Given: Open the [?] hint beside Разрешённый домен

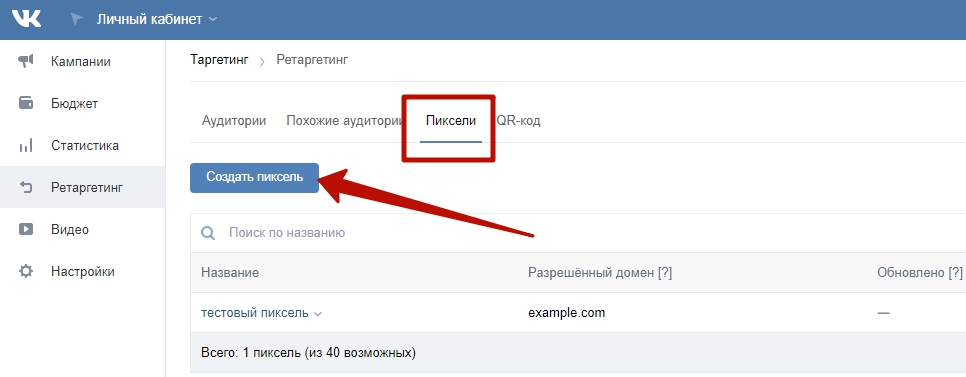Looking at the screenshot, I should [665, 272].
